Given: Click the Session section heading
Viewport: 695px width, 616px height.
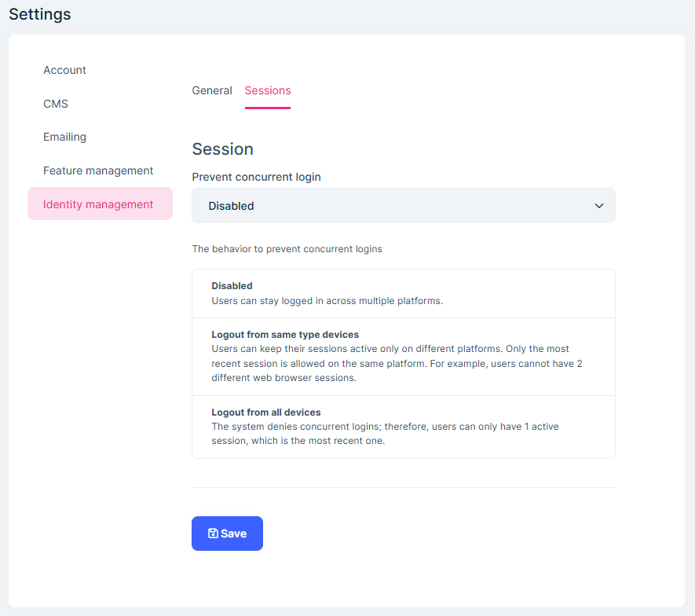Looking at the screenshot, I should pyautogui.click(x=222, y=148).
